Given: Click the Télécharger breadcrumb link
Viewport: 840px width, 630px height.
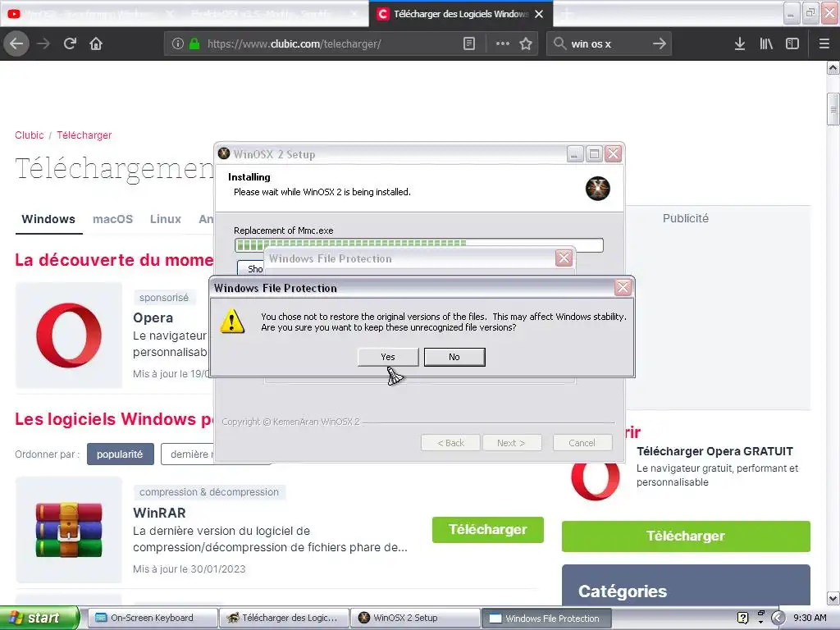Looking at the screenshot, I should [84, 135].
